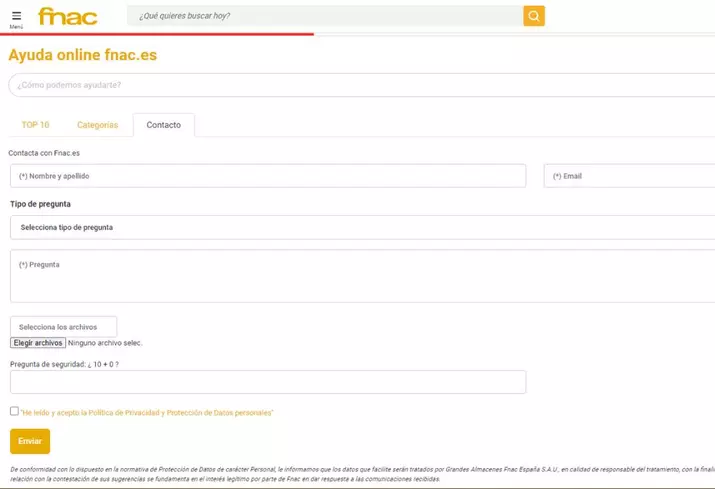Click the 'Selecciona los archivos' box

point(63,327)
